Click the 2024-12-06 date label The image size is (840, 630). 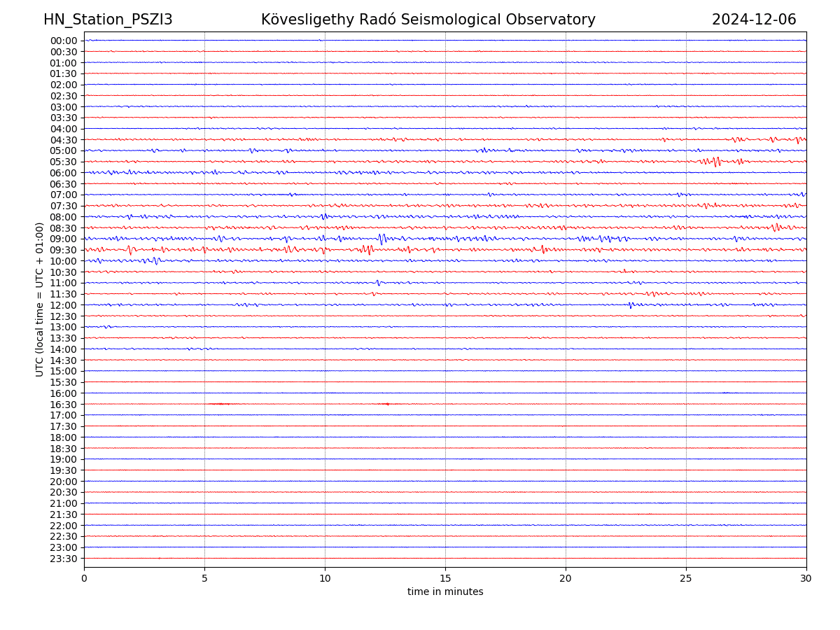754,20
